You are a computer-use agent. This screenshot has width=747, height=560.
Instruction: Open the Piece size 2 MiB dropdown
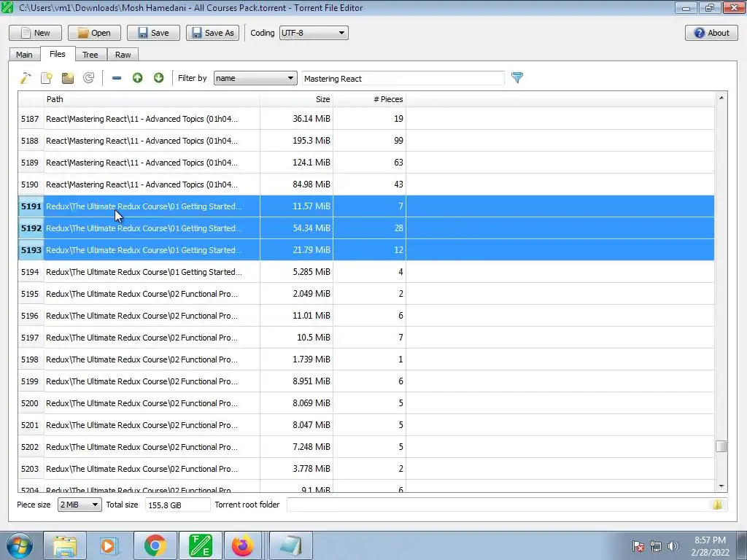(x=80, y=505)
